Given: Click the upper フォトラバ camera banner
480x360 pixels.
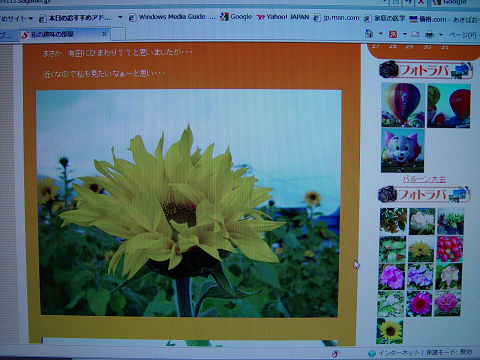Looking at the screenshot, I should pos(426,70).
